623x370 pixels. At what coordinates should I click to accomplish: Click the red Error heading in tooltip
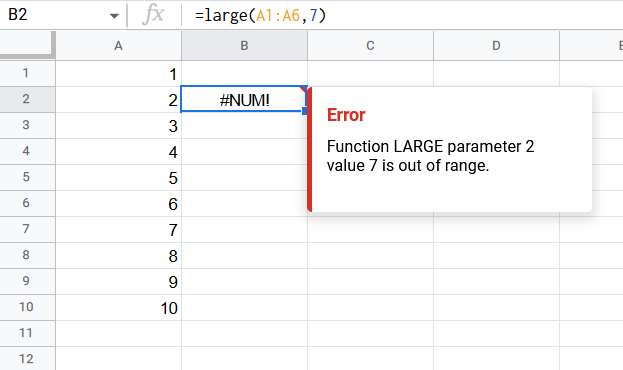pos(346,115)
